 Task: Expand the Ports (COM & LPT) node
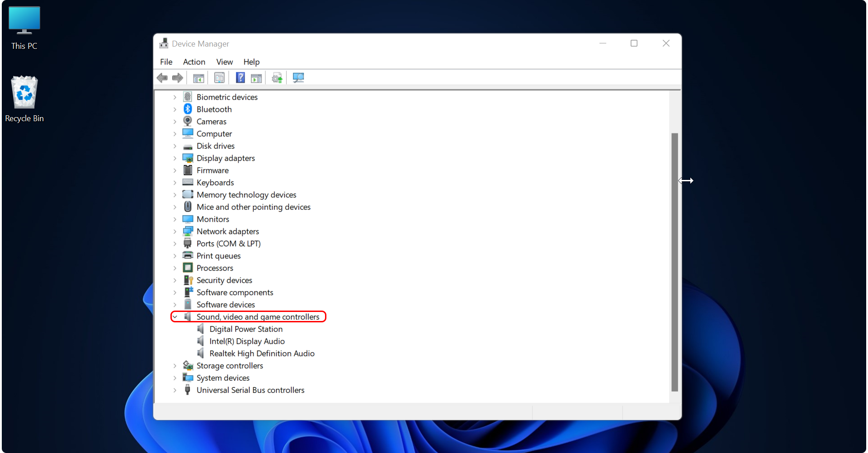[175, 244]
